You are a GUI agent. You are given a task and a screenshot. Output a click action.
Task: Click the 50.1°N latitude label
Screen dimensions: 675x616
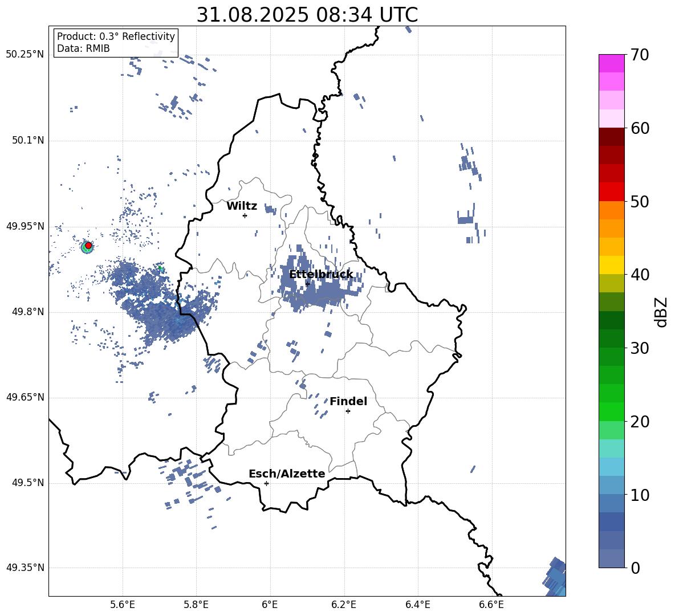28,141
